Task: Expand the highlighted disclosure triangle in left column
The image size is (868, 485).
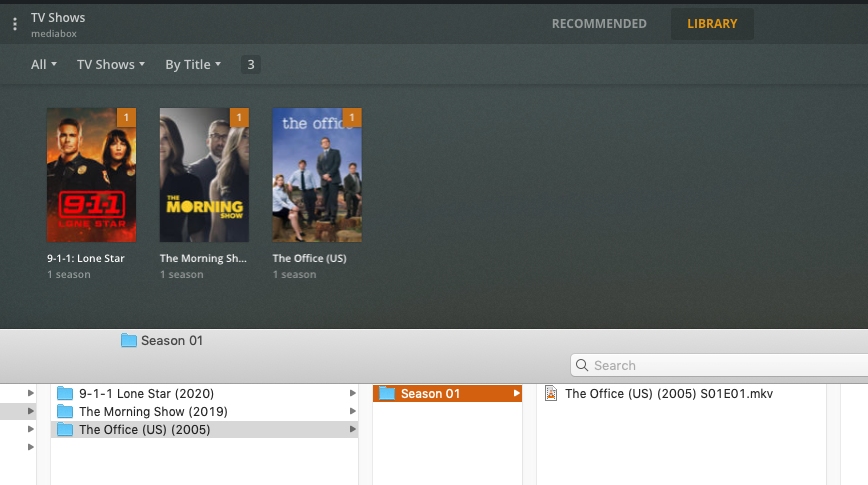Action: click(31, 411)
